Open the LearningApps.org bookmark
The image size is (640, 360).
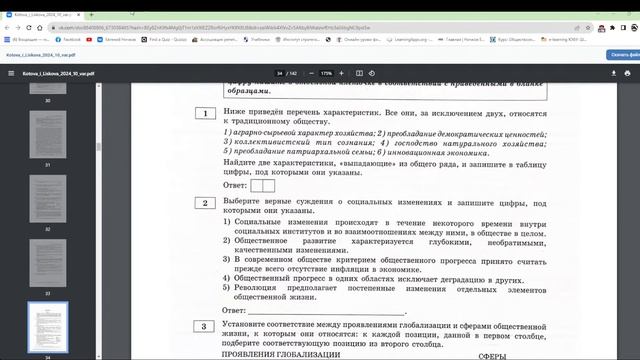409,40
